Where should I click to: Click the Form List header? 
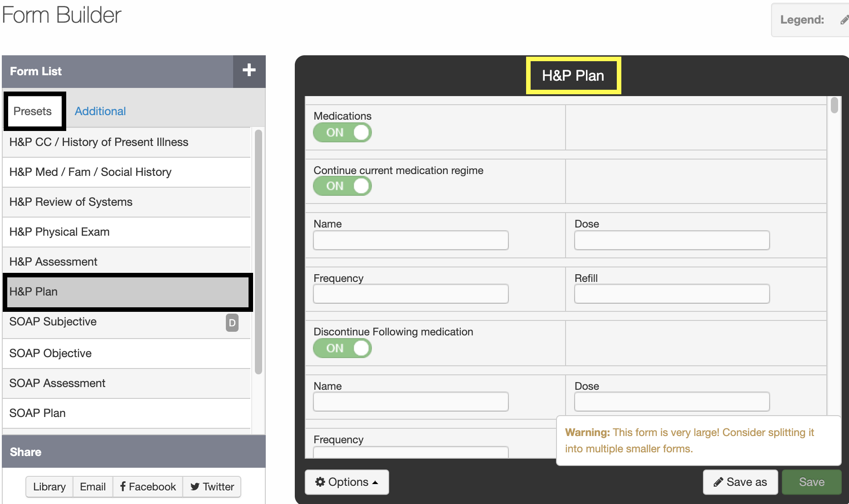pos(118,72)
